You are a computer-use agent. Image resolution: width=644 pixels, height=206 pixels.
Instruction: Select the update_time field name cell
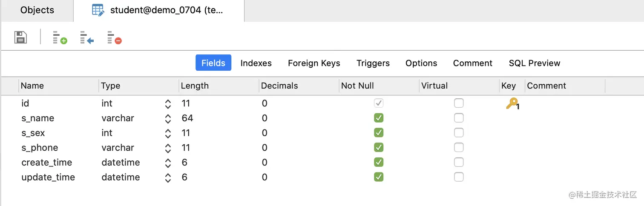click(x=48, y=177)
